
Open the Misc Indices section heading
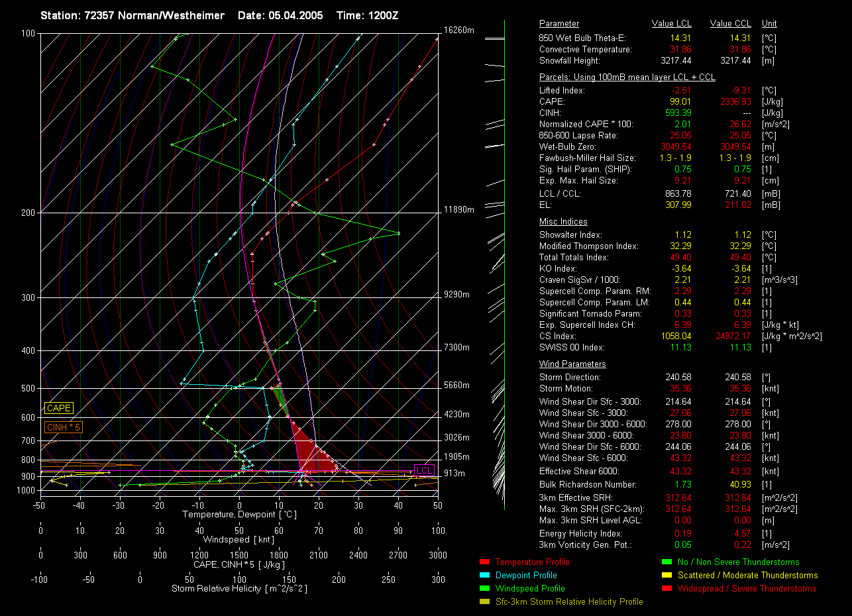pyautogui.click(x=563, y=222)
